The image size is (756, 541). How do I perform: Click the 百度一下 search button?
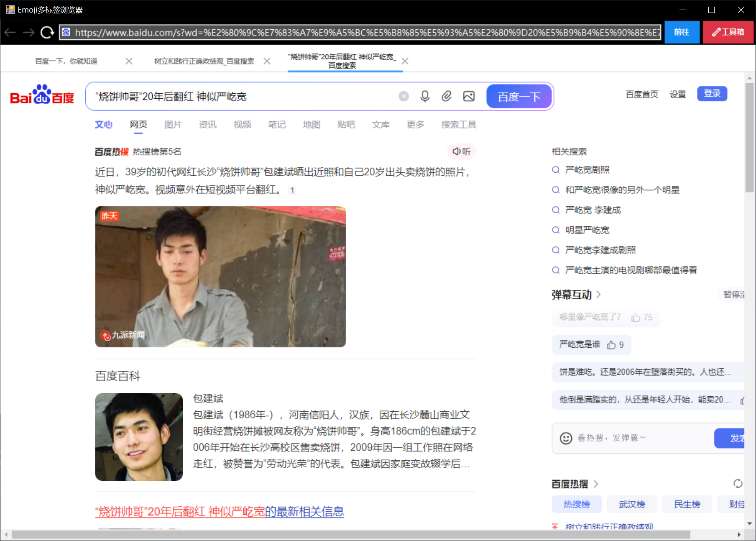pos(519,96)
